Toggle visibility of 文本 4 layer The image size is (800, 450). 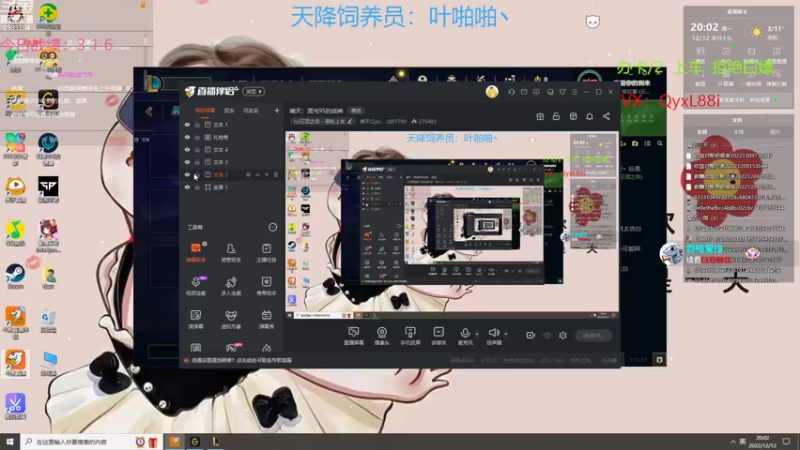[x=187, y=149]
